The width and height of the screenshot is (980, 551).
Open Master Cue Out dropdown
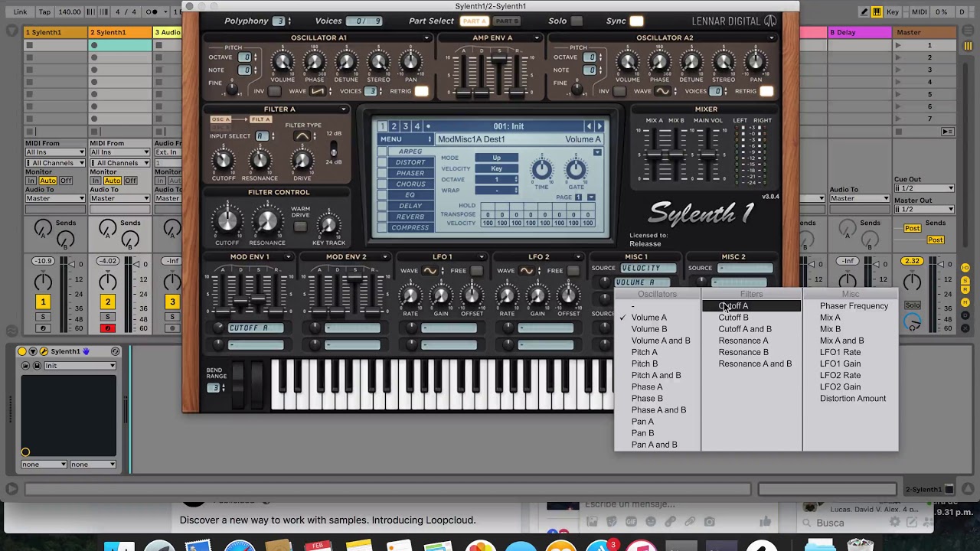(x=924, y=188)
